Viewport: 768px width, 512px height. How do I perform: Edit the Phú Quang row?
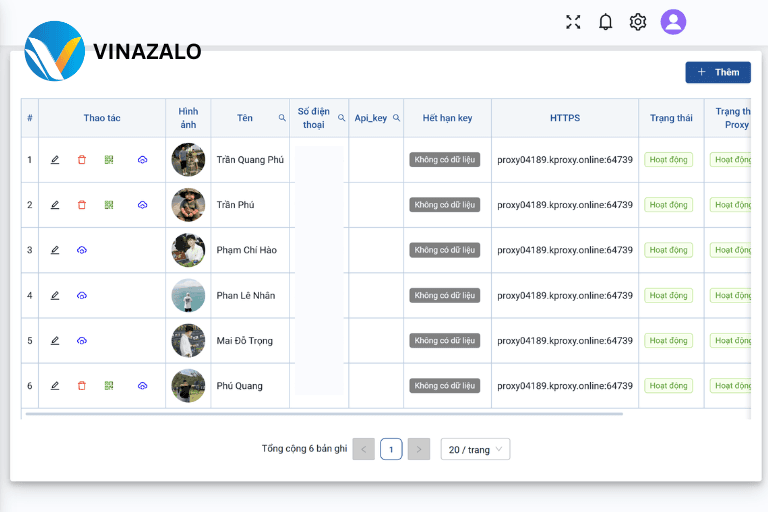(x=55, y=386)
